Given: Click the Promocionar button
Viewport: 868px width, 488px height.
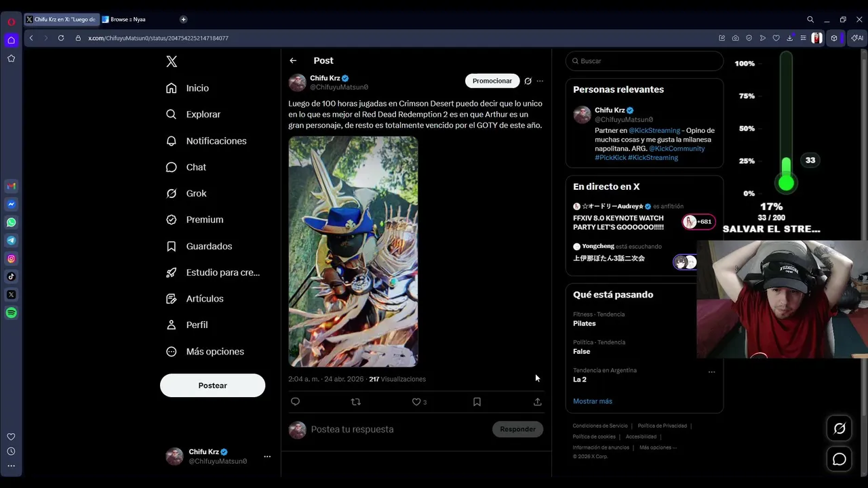Looking at the screenshot, I should [492, 81].
